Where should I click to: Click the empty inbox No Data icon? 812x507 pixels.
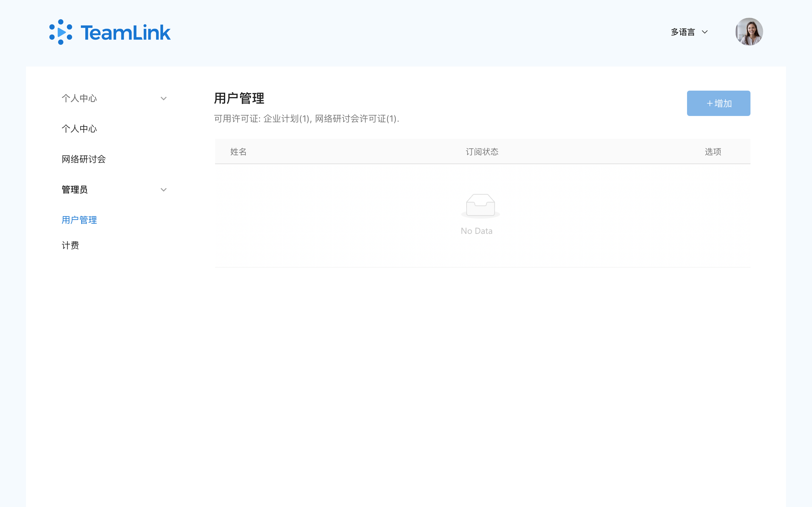pyautogui.click(x=480, y=206)
